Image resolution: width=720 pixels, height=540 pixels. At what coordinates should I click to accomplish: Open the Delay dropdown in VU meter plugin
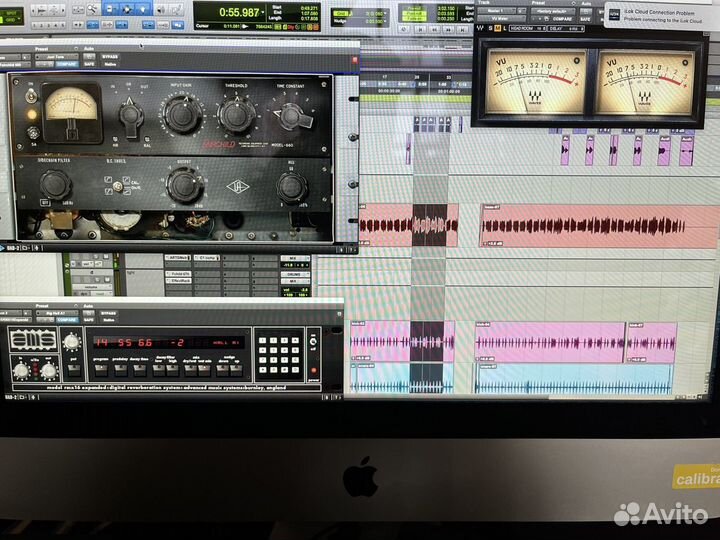point(565,28)
